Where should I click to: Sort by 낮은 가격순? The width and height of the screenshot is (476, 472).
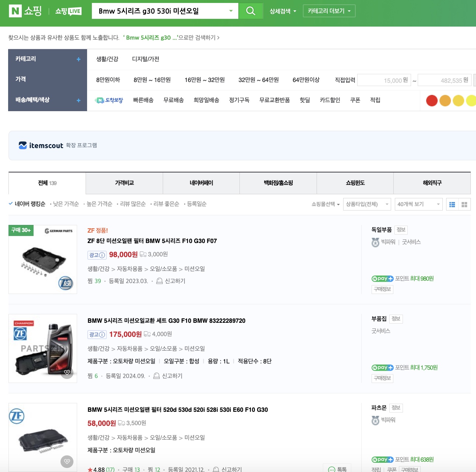pyautogui.click(x=66, y=204)
